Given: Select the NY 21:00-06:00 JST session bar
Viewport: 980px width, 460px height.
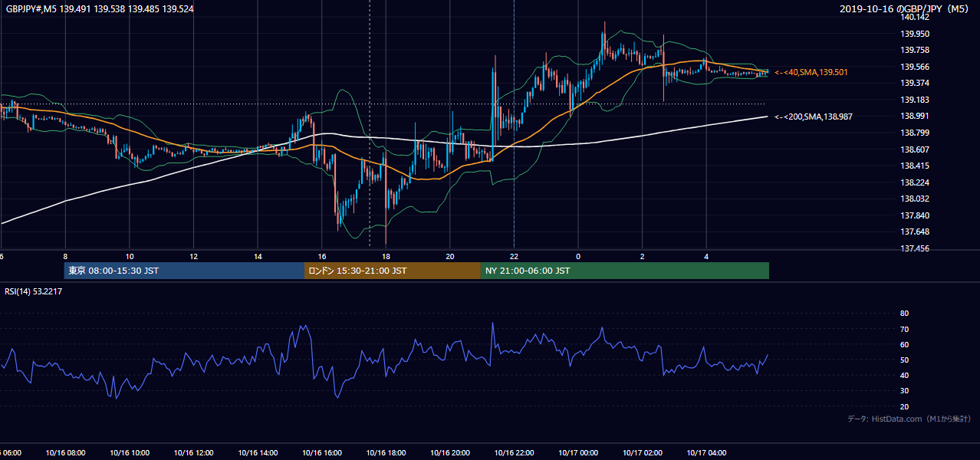Looking at the screenshot, I should click(625, 271).
